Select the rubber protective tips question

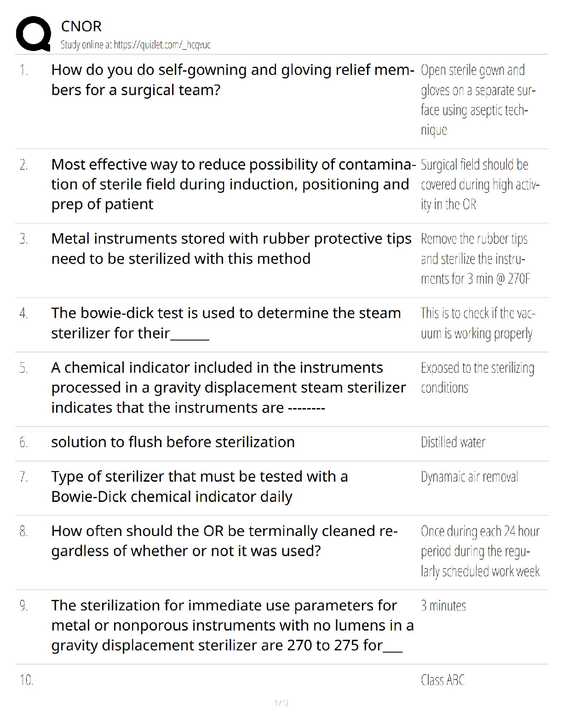pyautogui.click(x=231, y=249)
